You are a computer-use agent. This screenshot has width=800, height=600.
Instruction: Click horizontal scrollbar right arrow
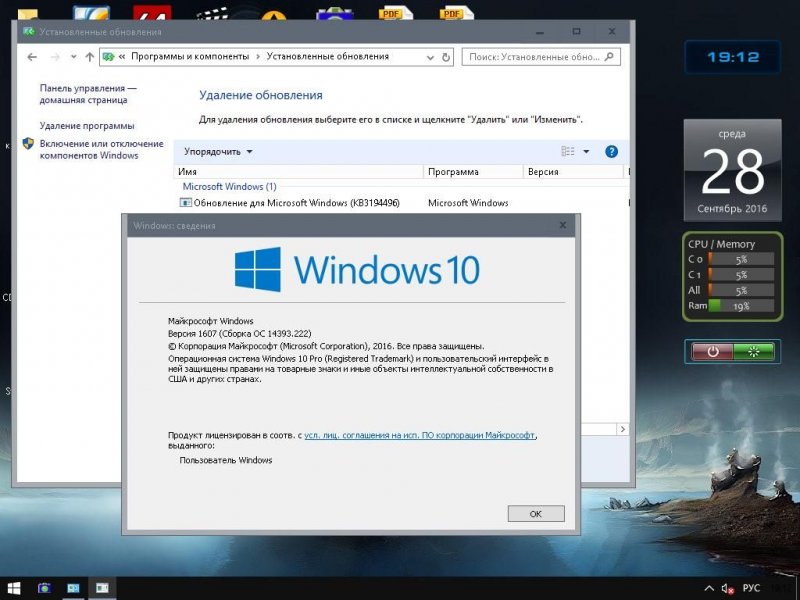622,430
